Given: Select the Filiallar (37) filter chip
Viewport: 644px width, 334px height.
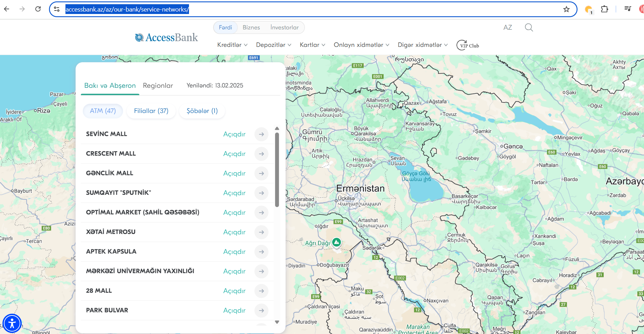Looking at the screenshot, I should 151,111.
